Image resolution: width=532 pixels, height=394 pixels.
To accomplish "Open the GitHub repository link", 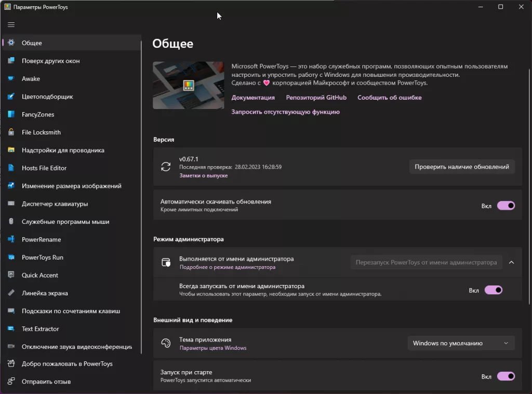I will (x=316, y=98).
